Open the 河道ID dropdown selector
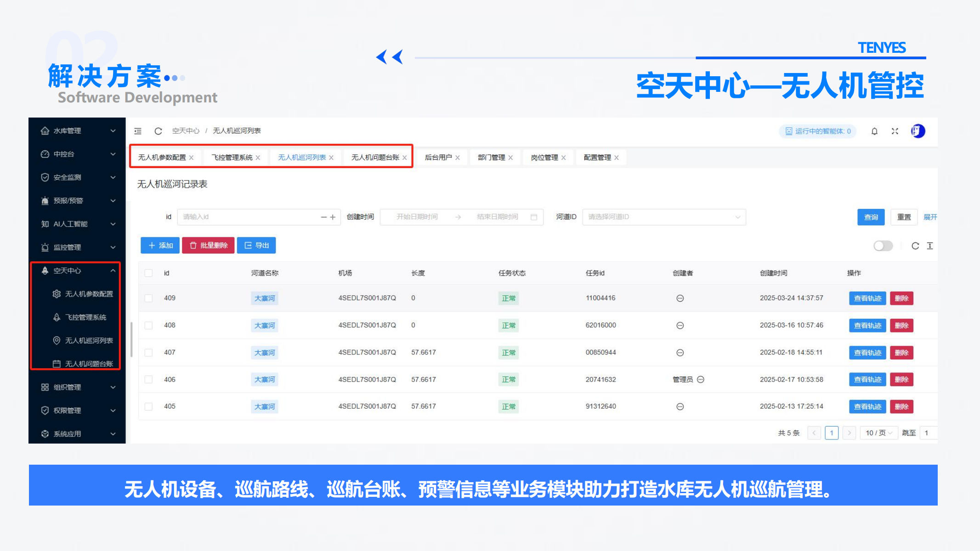The width and height of the screenshot is (980, 551). coord(663,217)
